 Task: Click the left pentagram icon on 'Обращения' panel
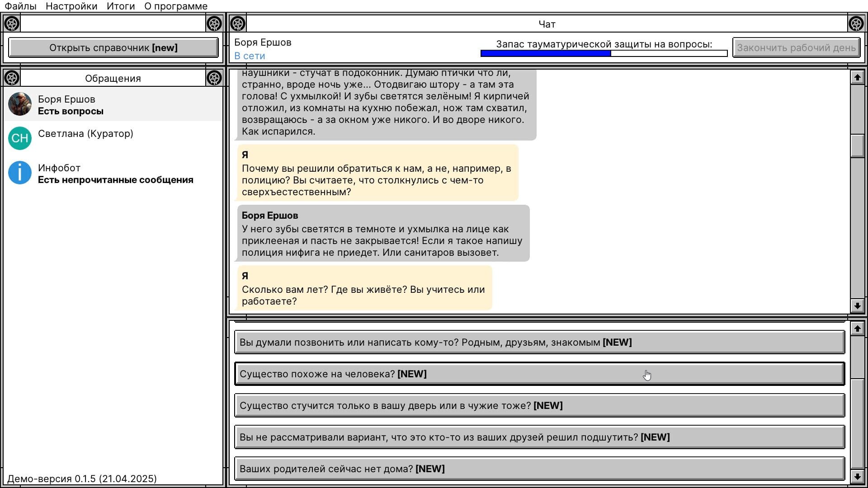(x=12, y=77)
